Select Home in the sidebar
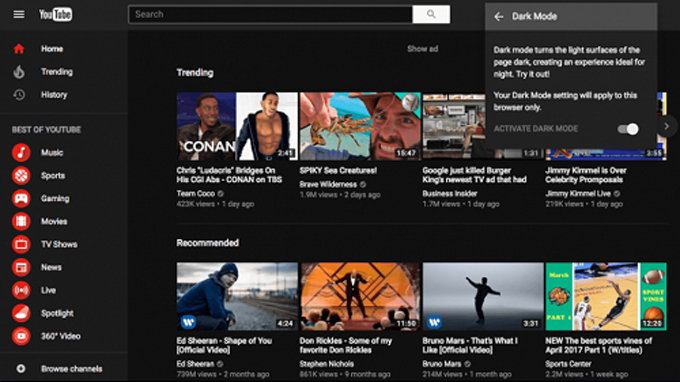Viewport: 680px width, 382px height. click(x=52, y=49)
